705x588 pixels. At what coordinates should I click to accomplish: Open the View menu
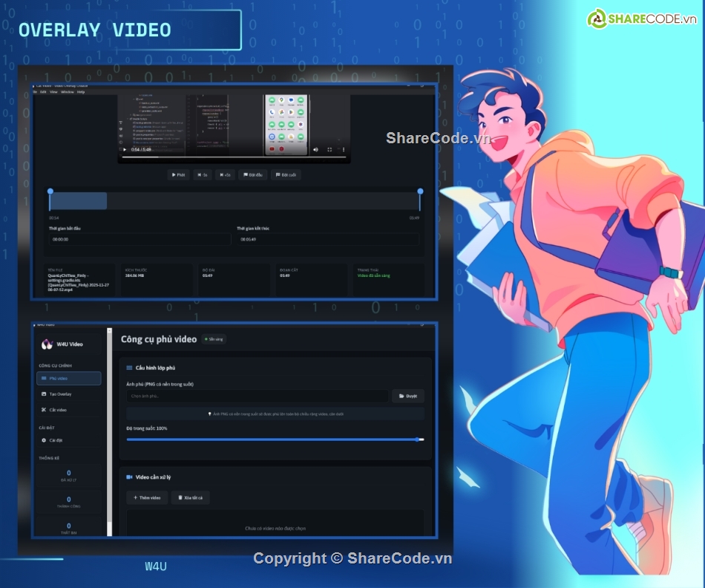pos(53,92)
